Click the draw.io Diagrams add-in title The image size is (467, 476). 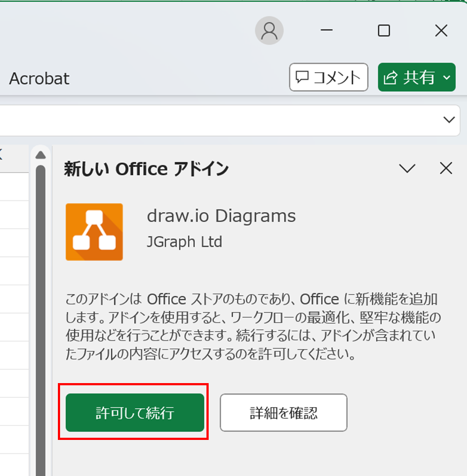coord(221,216)
